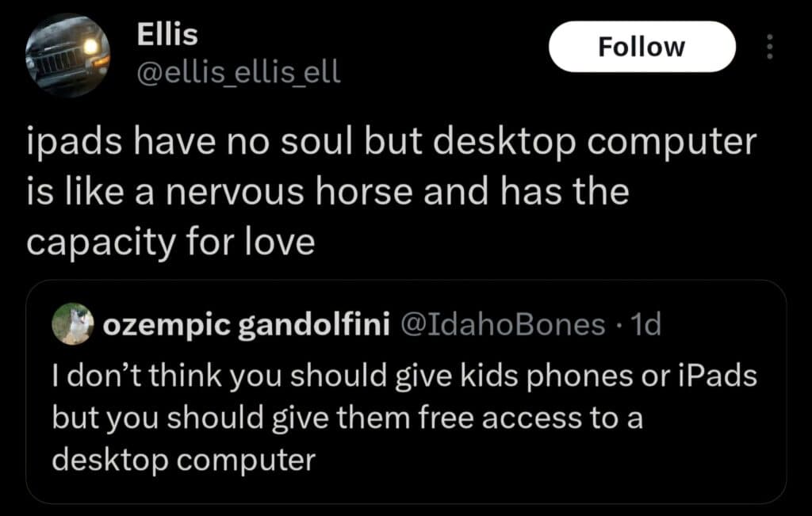The width and height of the screenshot is (812, 516).
Task: Click quoted line starting "I don't think"
Action: (x=404, y=376)
